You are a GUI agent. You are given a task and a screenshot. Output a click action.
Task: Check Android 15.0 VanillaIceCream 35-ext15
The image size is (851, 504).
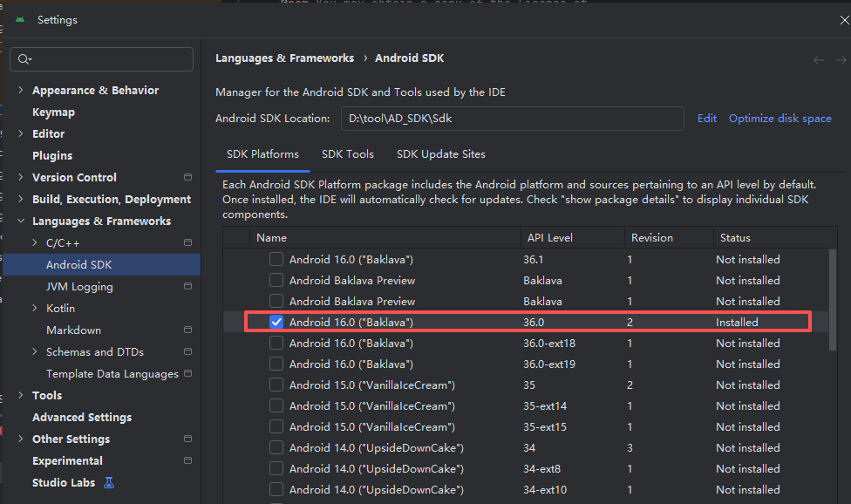(276, 427)
